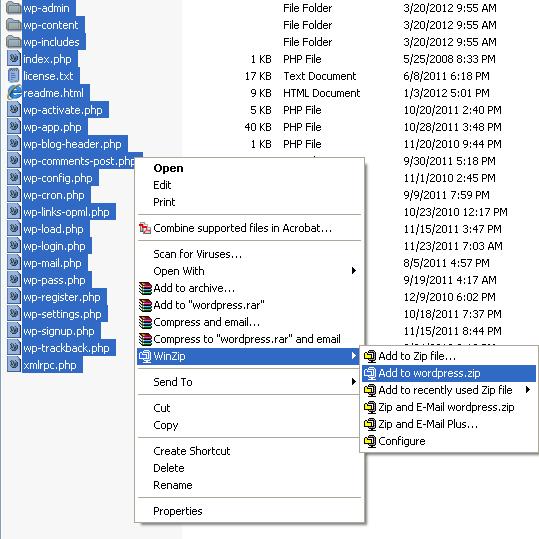Click the icon beside Configure in WinZip submenu
This screenshot has width=539, height=539.
coord(370,441)
